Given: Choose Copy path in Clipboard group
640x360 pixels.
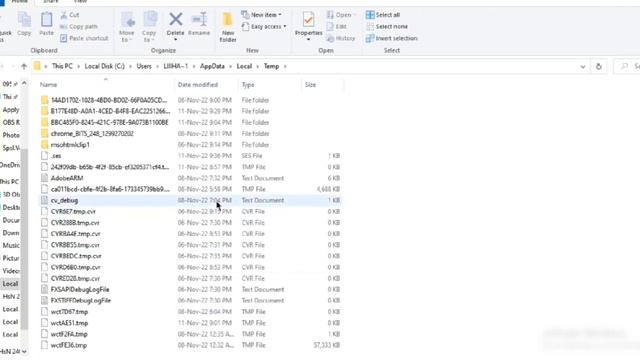Looking at the screenshot, I should click(x=79, y=27).
